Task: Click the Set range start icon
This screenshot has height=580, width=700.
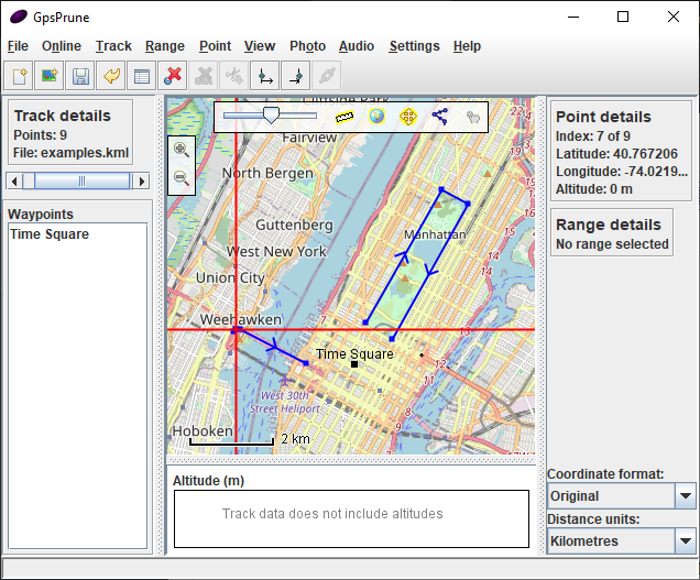Action: (x=265, y=76)
